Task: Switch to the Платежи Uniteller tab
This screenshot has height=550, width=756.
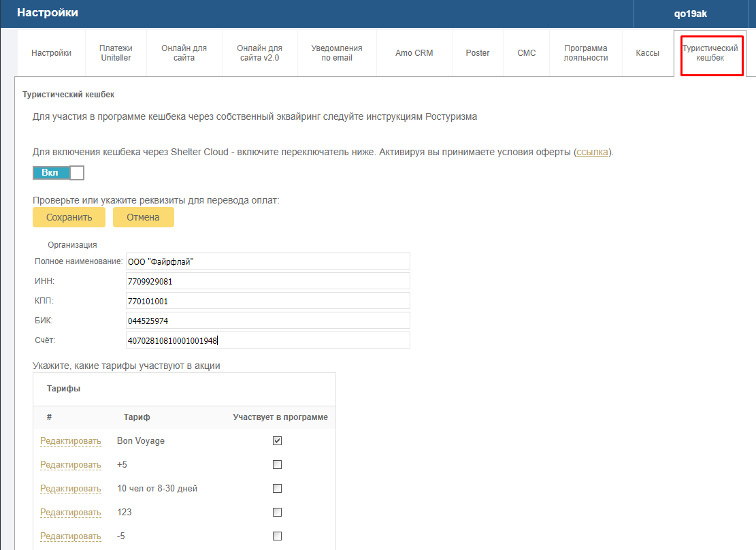Action: 116,53
